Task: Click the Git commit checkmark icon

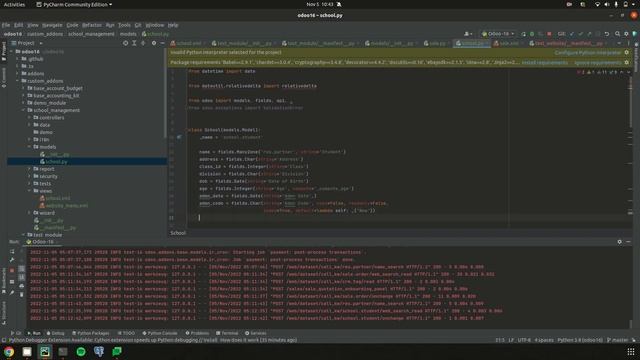Action: [580, 34]
